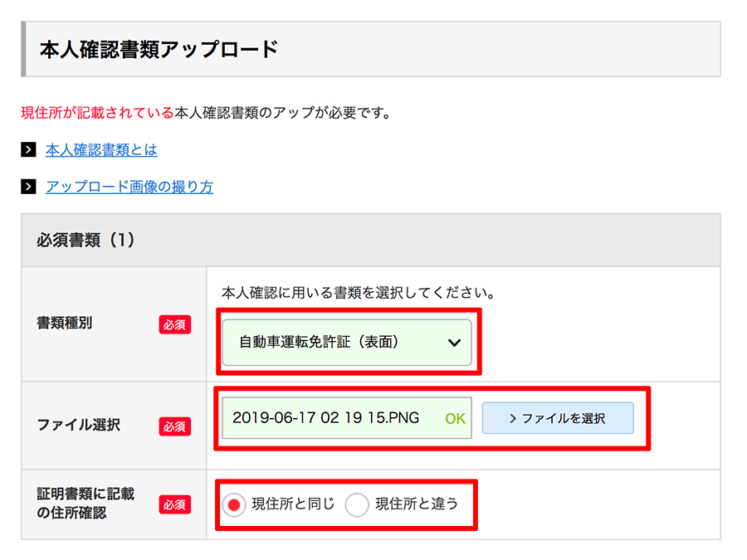The image size is (747, 560).
Task: Select the 現住所と同じ radio button
Action: click(234, 504)
